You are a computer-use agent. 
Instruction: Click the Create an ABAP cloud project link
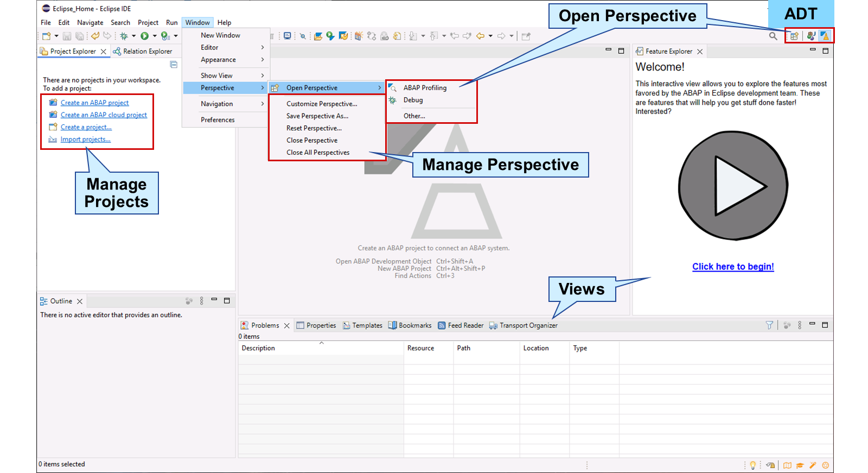coord(104,115)
